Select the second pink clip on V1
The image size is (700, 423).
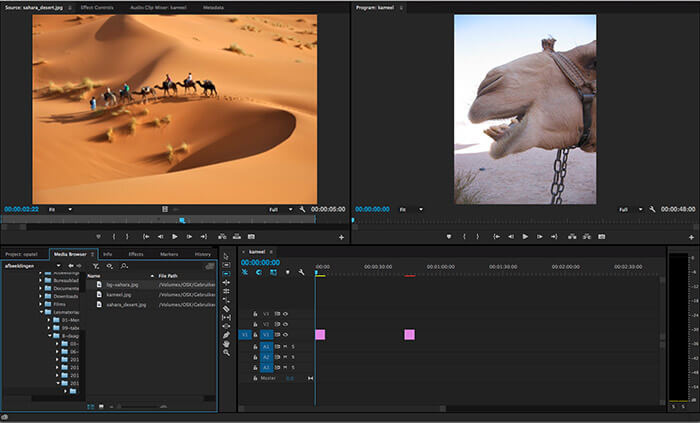409,335
